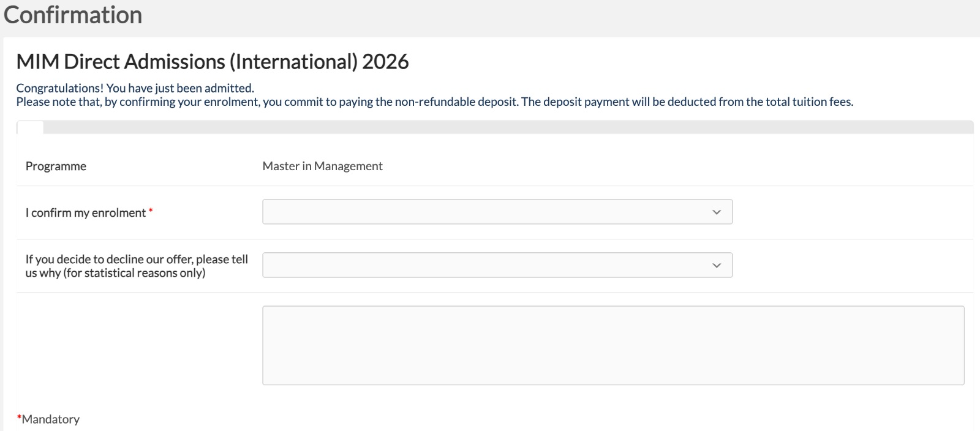Click the red asterisk before 'Mandatory'
Screen dimensions: 980x431
[x=19, y=418]
